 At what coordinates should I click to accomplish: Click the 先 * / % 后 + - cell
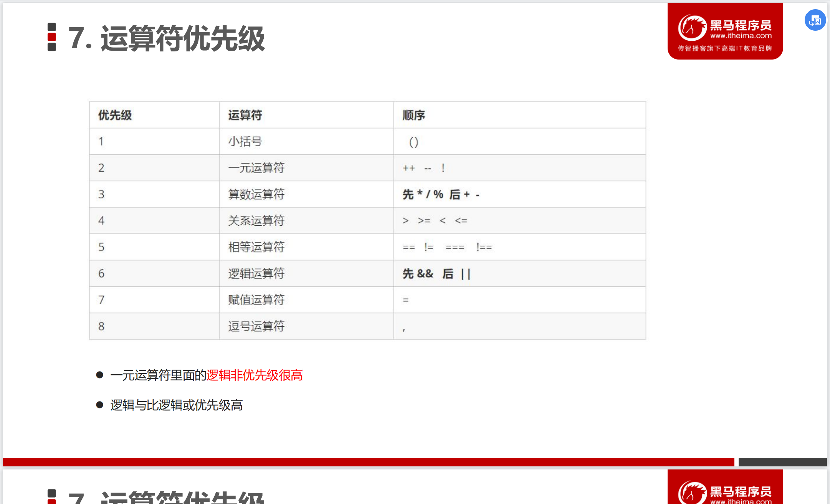coord(519,194)
